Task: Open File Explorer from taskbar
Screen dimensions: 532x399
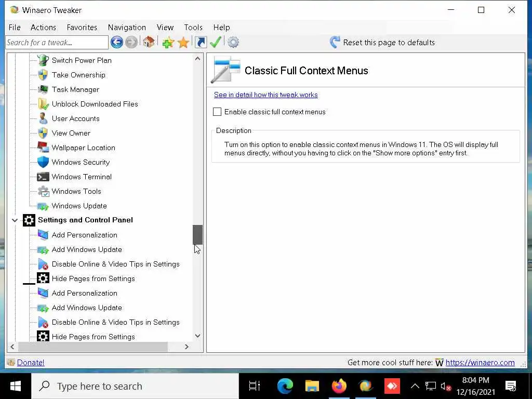Action: [x=312, y=386]
